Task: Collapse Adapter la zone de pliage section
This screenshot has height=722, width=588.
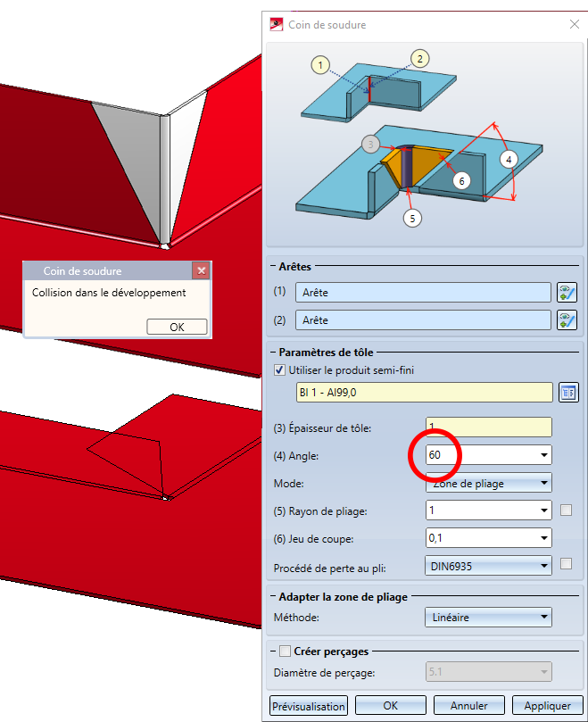Action: (x=273, y=597)
